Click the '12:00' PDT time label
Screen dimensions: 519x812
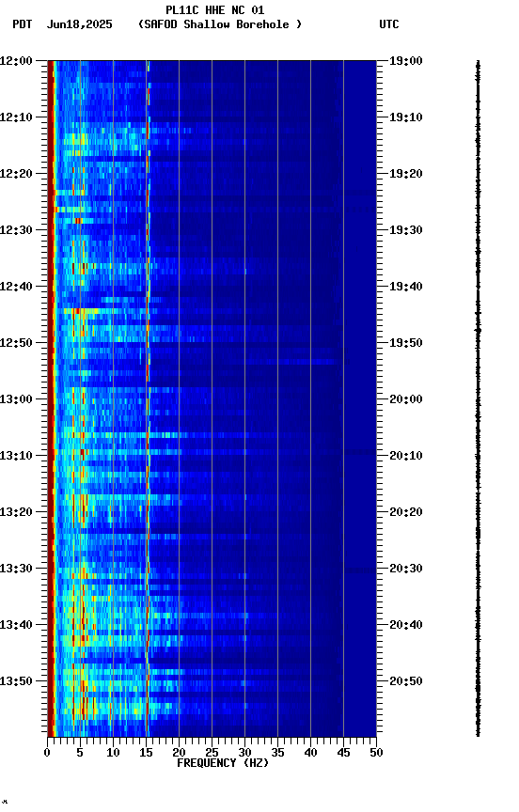pos(16,61)
